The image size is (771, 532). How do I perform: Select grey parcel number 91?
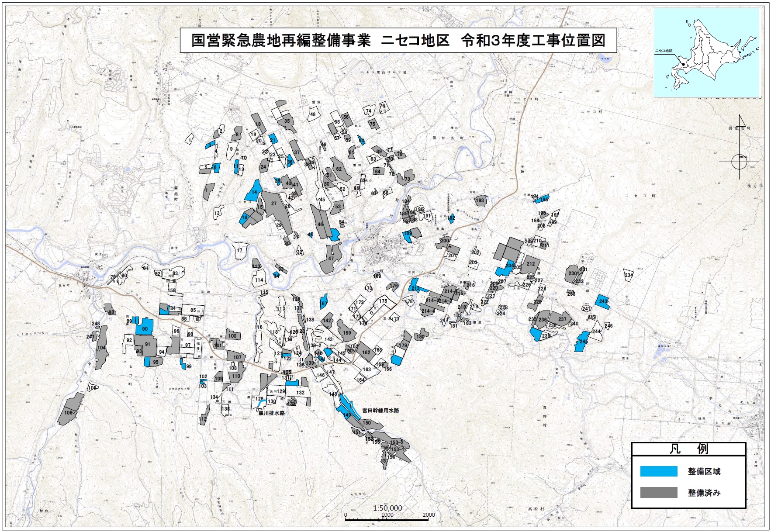[146, 345]
